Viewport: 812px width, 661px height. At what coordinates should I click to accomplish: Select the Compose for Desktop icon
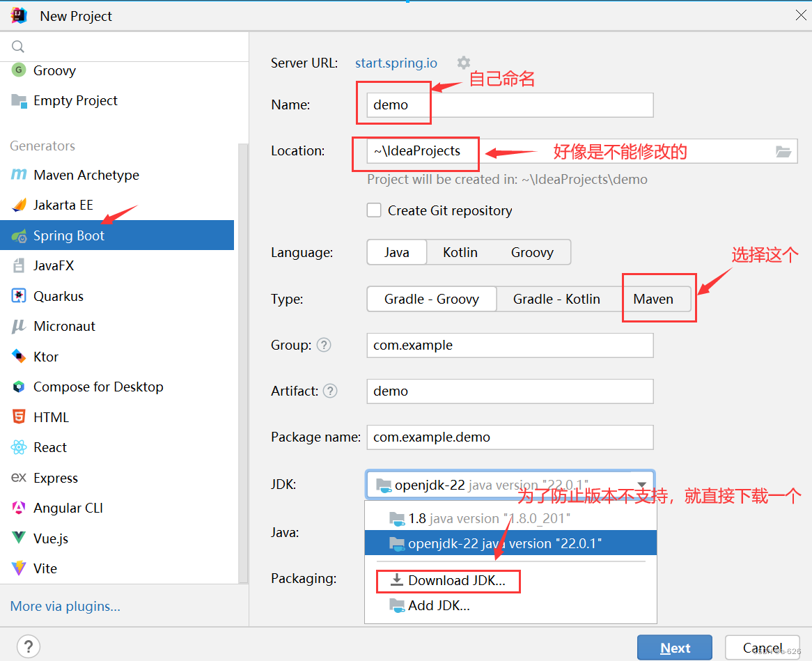19,387
